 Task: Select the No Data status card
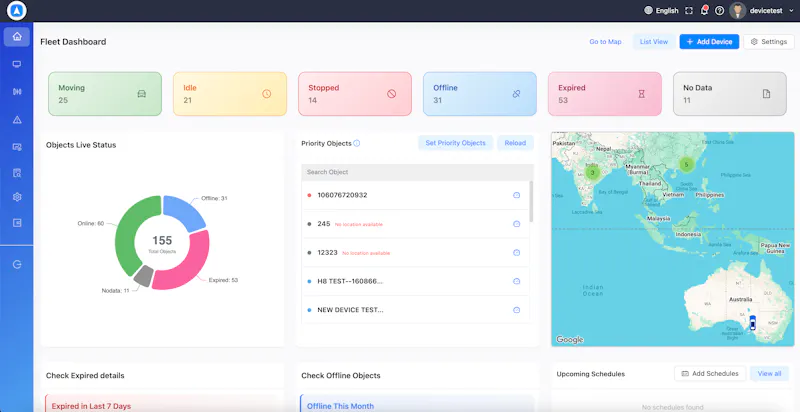click(x=730, y=94)
